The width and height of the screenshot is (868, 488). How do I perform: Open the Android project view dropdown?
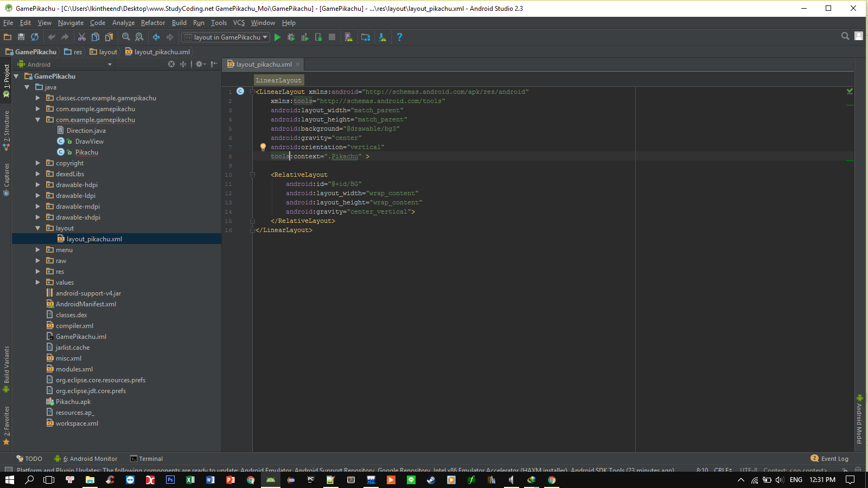tap(65, 65)
